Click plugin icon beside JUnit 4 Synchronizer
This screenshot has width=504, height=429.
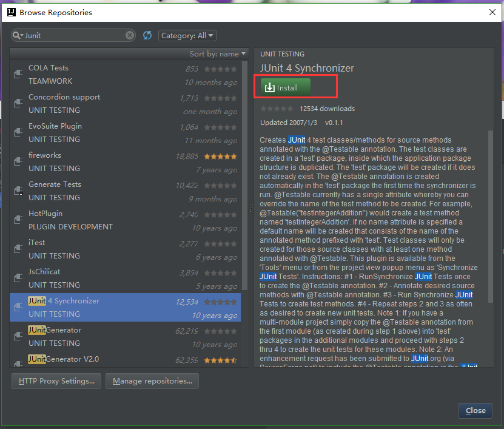(x=18, y=307)
